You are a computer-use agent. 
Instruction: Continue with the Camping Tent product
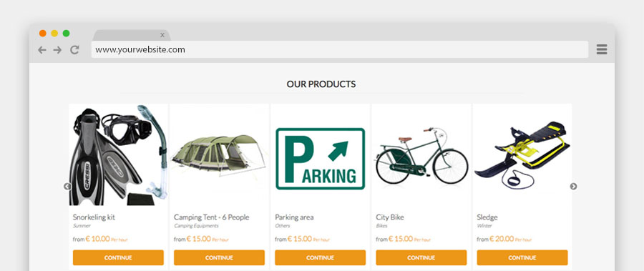(220, 257)
